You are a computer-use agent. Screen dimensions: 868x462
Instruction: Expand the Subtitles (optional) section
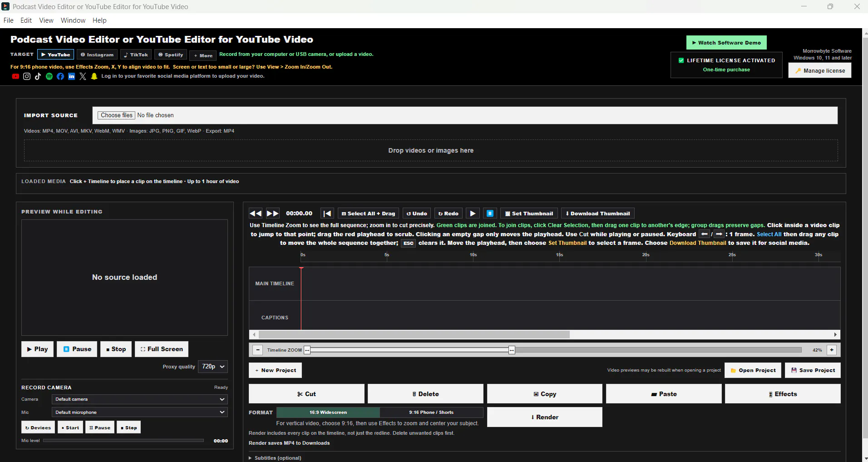pyautogui.click(x=275, y=458)
